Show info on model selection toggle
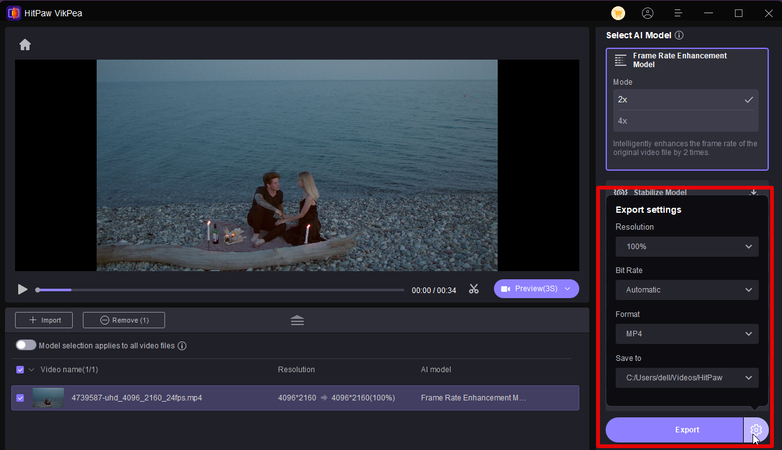 click(182, 346)
